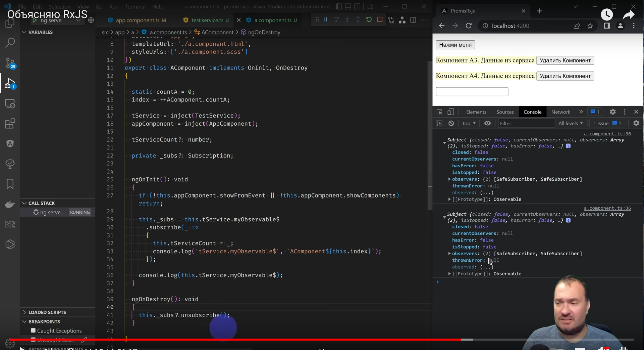Open the Extensions view
644x350 pixels.
(10, 124)
